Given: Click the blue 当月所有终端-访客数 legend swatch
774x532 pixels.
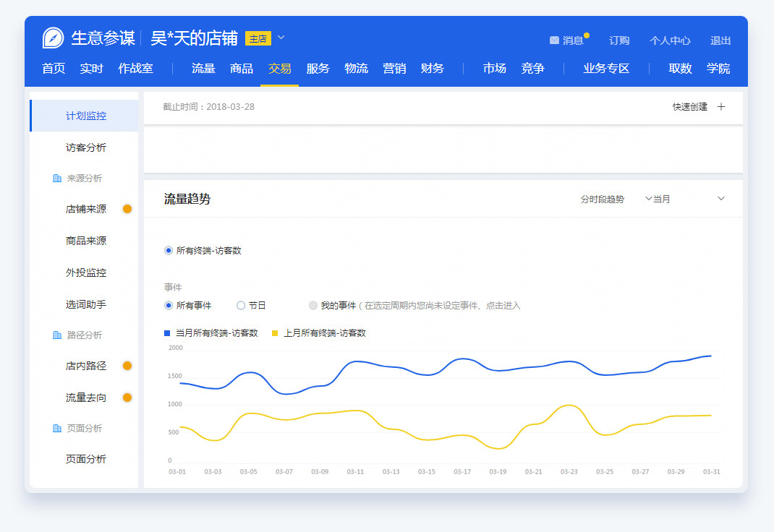Looking at the screenshot, I should pyautogui.click(x=167, y=333).
